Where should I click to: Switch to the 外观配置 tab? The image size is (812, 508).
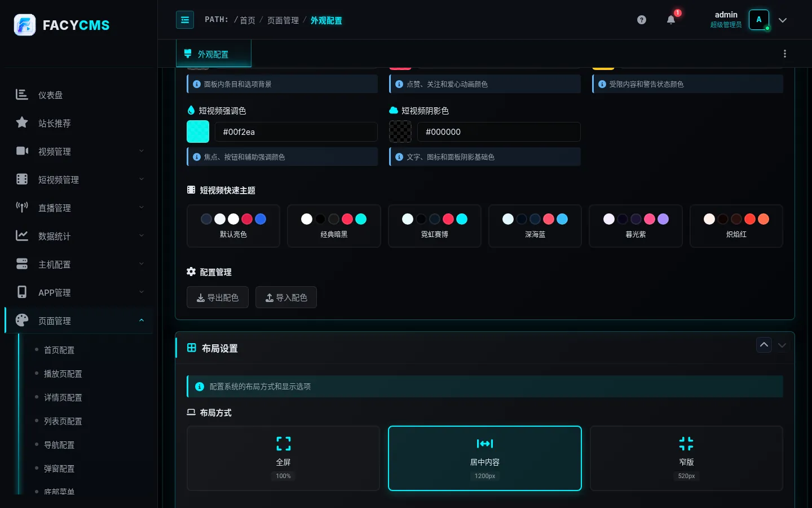point(214,54)
